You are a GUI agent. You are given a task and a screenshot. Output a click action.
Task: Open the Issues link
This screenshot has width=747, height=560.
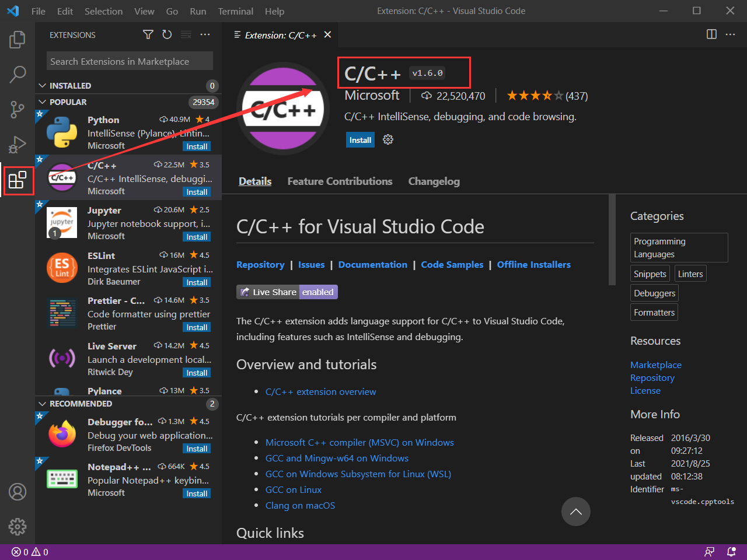pos(311,264)
